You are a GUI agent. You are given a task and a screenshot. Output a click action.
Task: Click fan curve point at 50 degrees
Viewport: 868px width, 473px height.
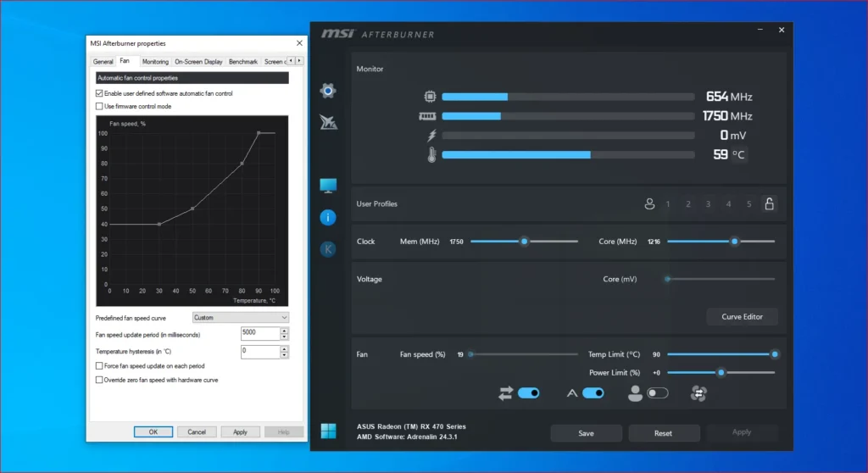click(x=192, y=209)
